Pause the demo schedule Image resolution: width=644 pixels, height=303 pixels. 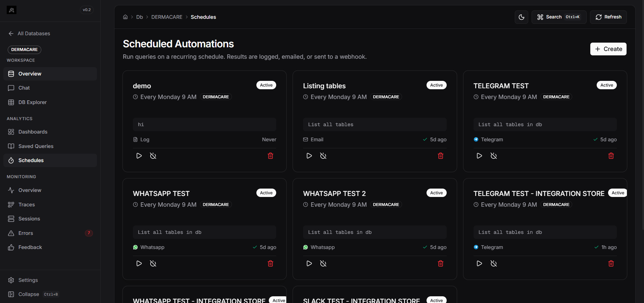click(153, 156)
